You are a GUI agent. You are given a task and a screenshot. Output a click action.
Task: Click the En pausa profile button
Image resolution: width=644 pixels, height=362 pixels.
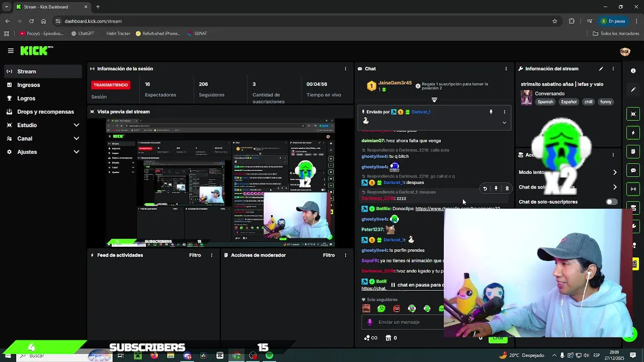pos(613,21)
